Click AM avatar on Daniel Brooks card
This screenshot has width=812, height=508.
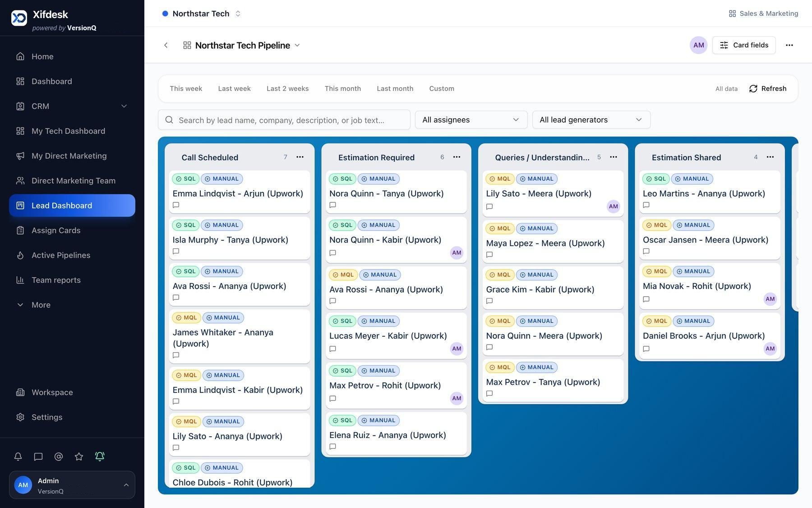[770, 349]
